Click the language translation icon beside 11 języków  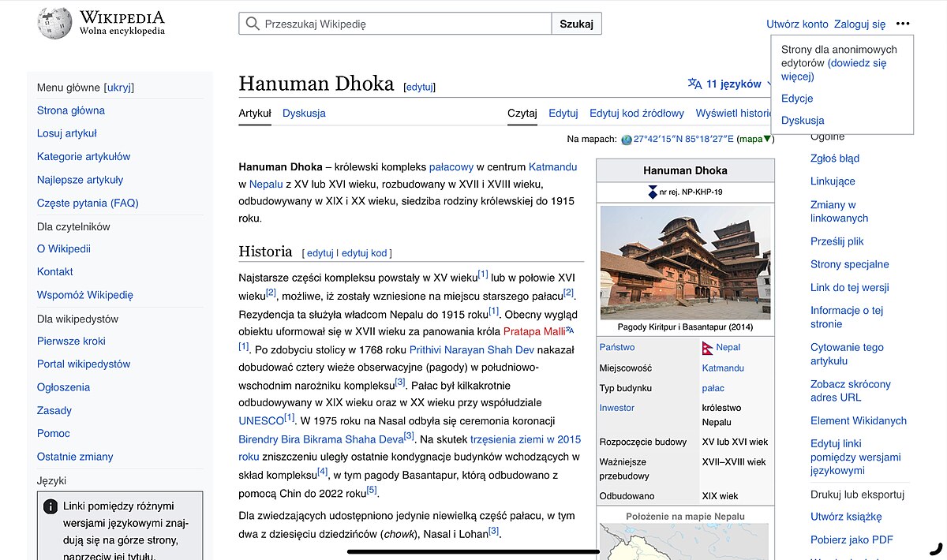point(694,84)
